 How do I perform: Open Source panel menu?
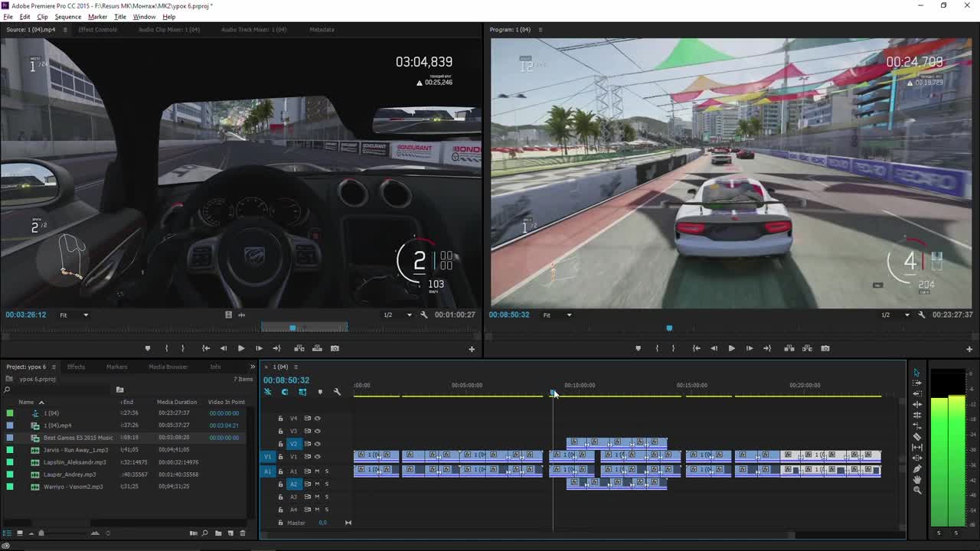(65, 30)
